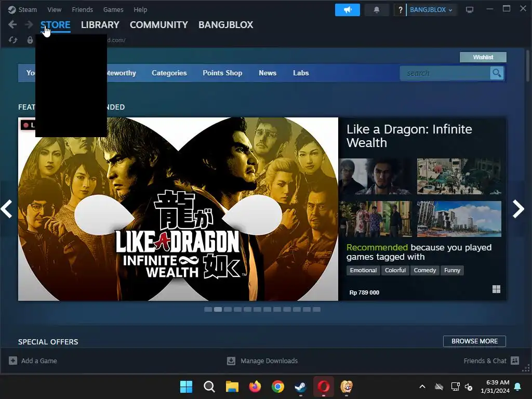Image resolution: width=532 pixels, height=399 pixels.
Task: Click the Hawaiian shirts group screenshot thumbnail
Action: tap(376, 219)
